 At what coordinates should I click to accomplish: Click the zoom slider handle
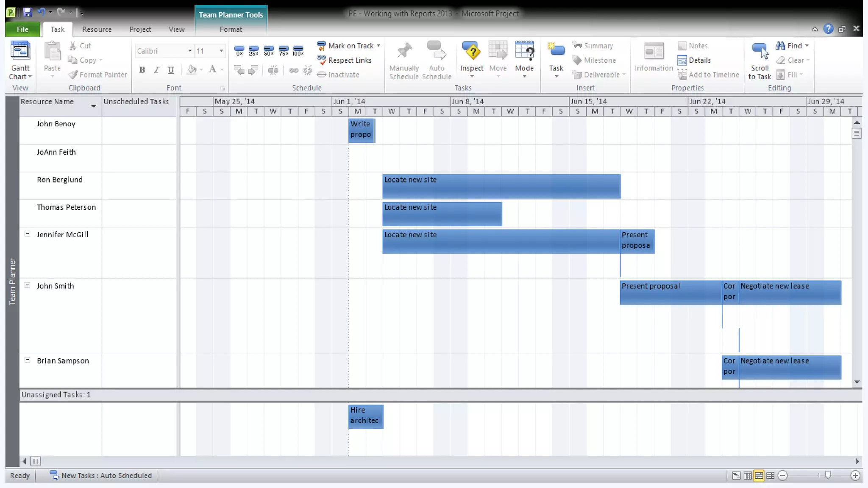coord(828,475)
